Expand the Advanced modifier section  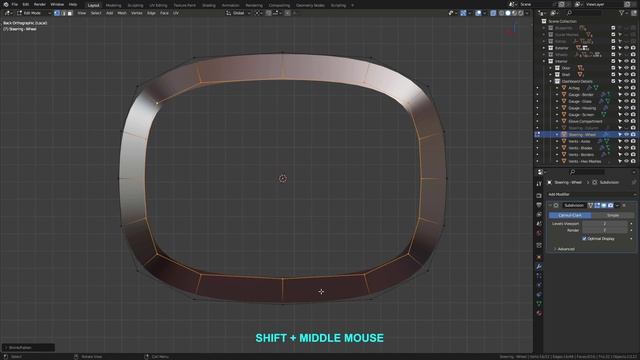click(x=565, y=249)
